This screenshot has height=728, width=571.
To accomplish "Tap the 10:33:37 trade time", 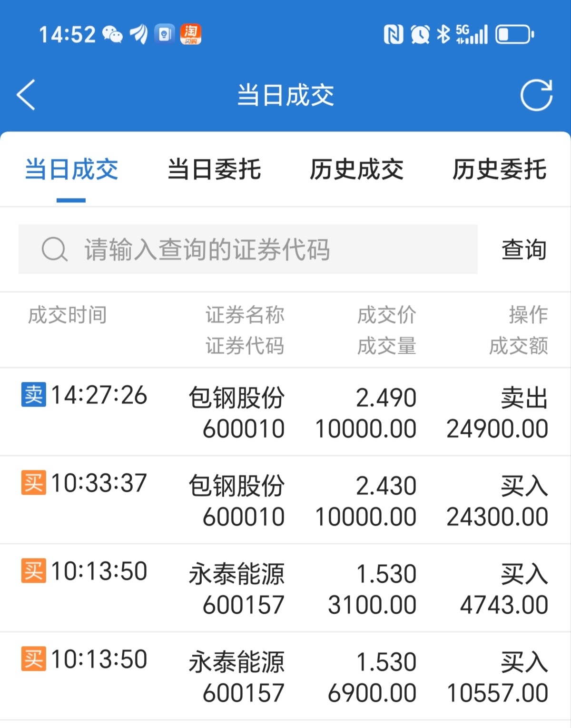I will point(99,483).
